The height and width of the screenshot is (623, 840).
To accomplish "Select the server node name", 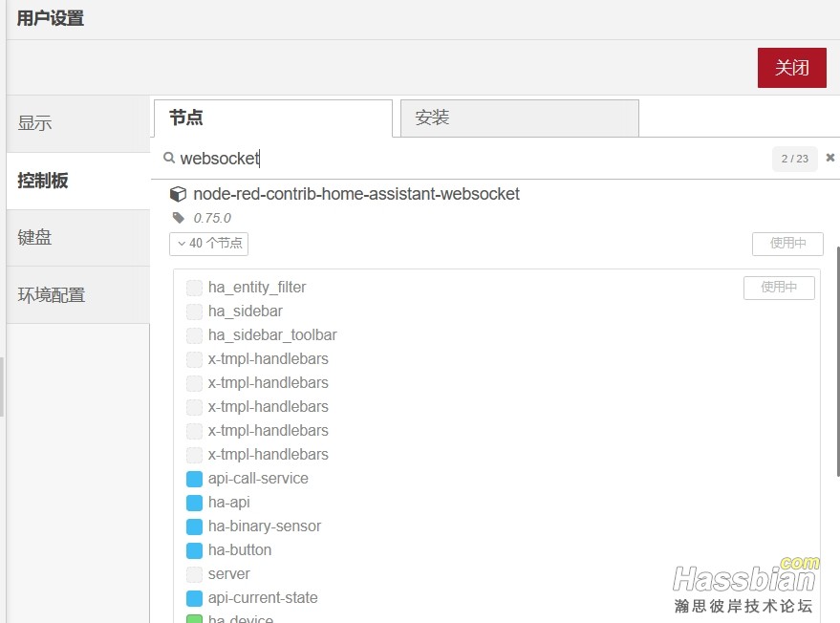I will point(229,574).
